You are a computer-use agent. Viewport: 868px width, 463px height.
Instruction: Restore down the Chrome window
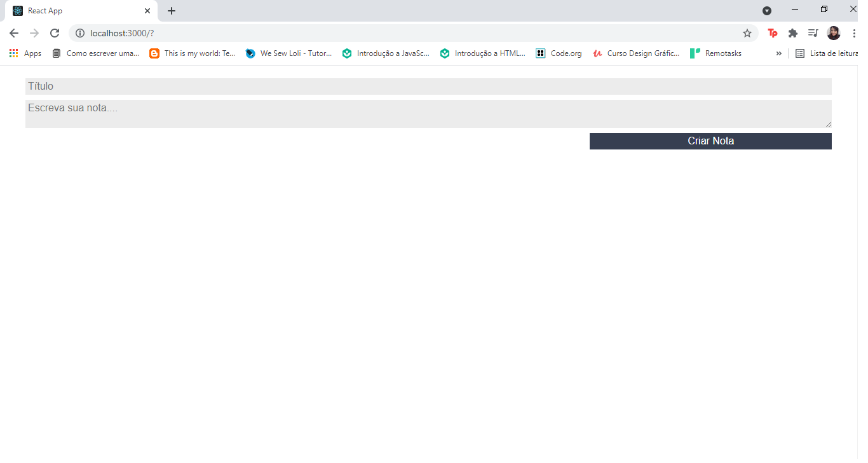pos(824,9)
